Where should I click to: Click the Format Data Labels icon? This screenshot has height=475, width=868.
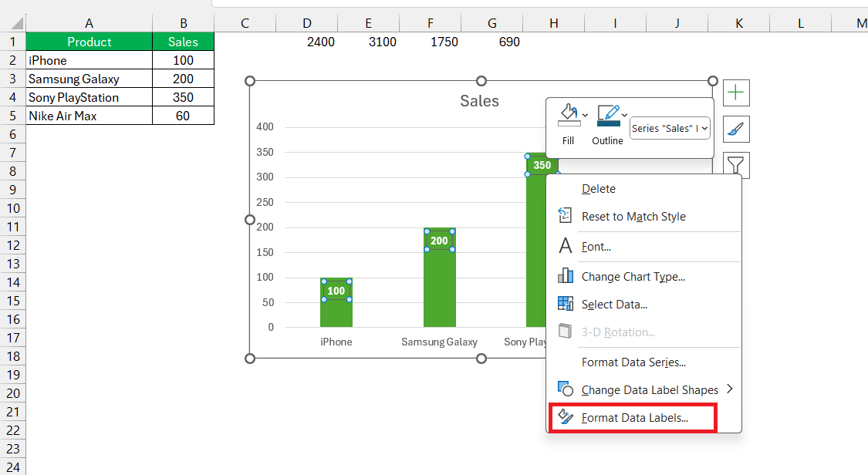click(566, 416)
